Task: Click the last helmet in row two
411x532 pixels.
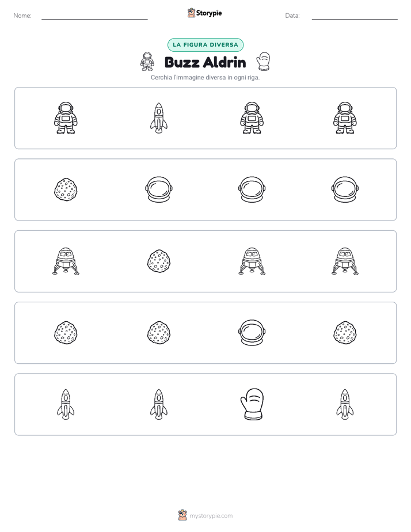Action: pos(345,189)
